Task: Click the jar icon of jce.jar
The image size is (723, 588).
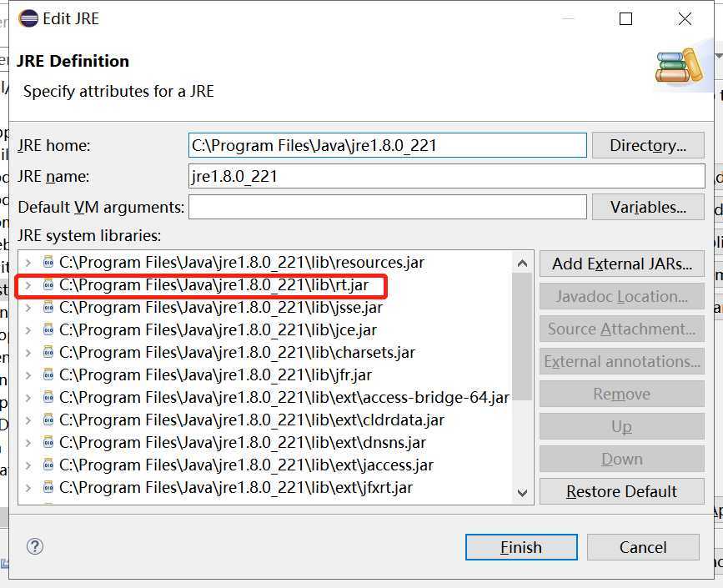Action: coord(48,330)
